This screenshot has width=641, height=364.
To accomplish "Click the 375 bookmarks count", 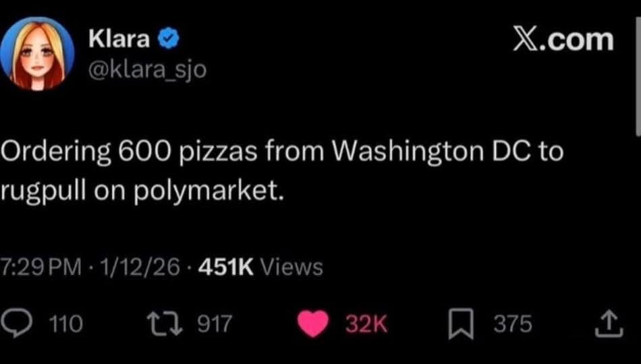I will click(512, 325).
